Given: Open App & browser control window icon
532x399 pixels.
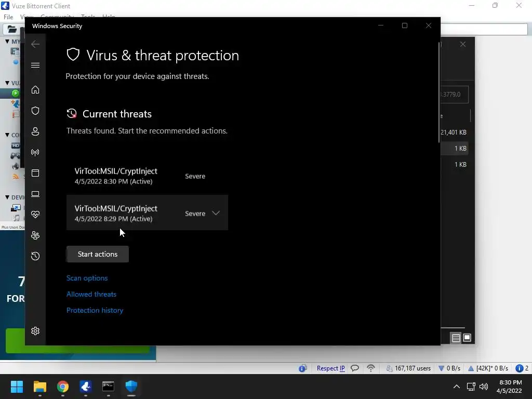Looking at the screenshot, I should 35,173.
